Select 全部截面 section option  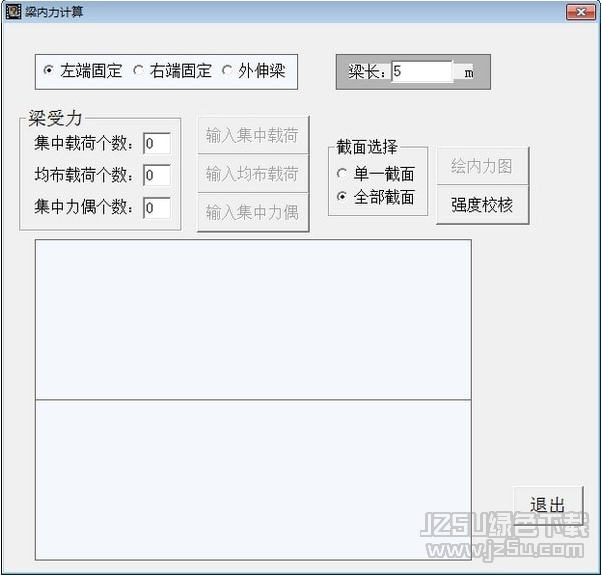point(375,197)
